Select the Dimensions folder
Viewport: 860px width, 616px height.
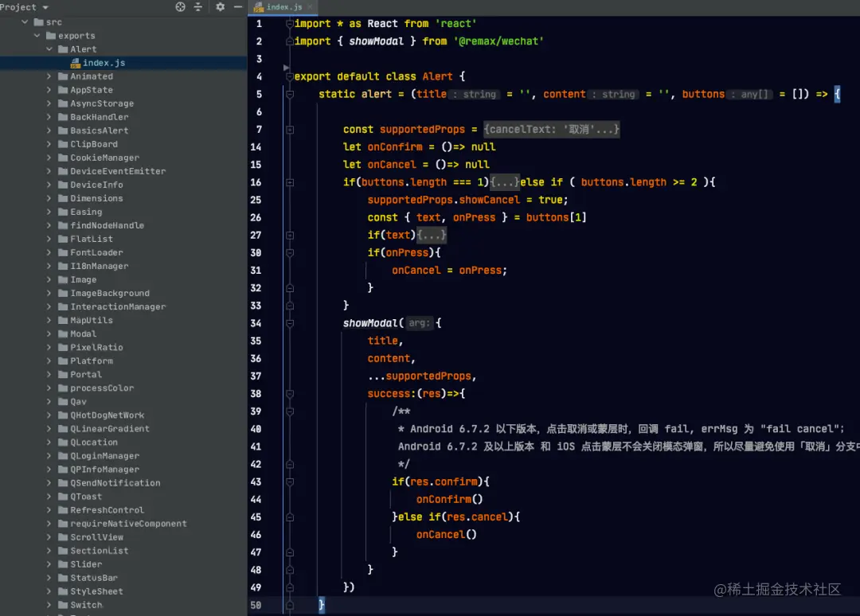click(x=96, y=198)
